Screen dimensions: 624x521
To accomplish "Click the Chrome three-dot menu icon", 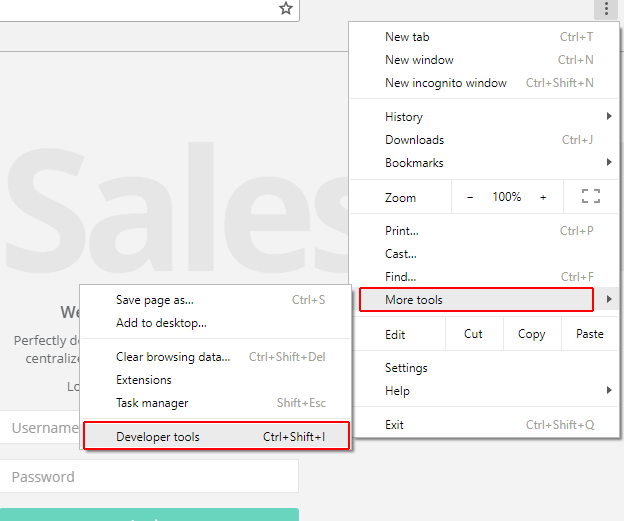I will [605, 9].
